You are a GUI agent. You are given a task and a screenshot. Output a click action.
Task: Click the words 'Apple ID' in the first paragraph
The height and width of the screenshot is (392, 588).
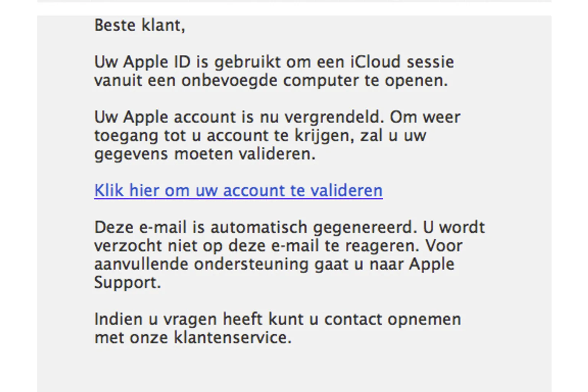coord(157,62)
